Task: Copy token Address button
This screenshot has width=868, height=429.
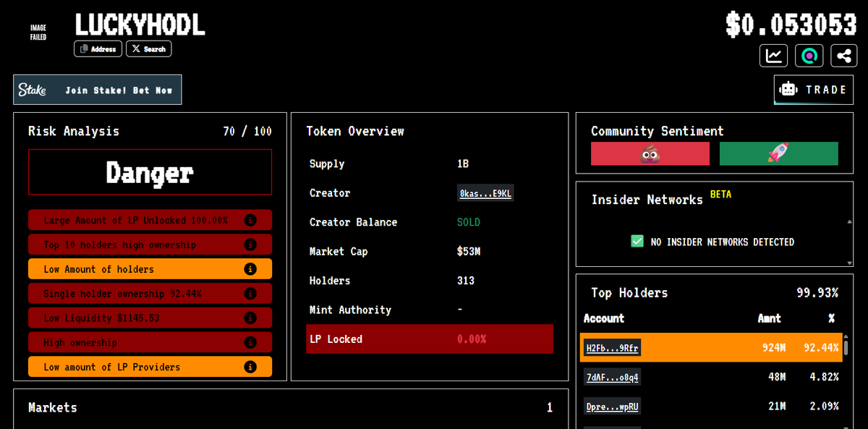Action: click(98, 49)
